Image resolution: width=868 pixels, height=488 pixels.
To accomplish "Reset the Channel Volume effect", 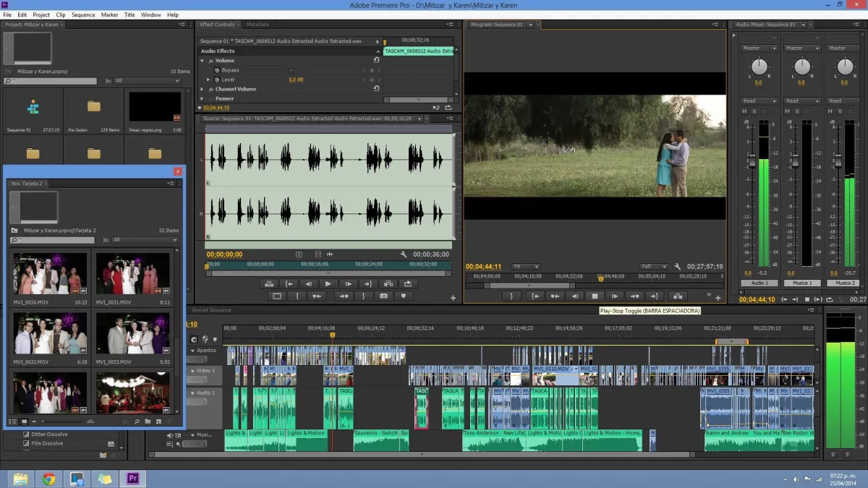I will [x=376, y=89].
